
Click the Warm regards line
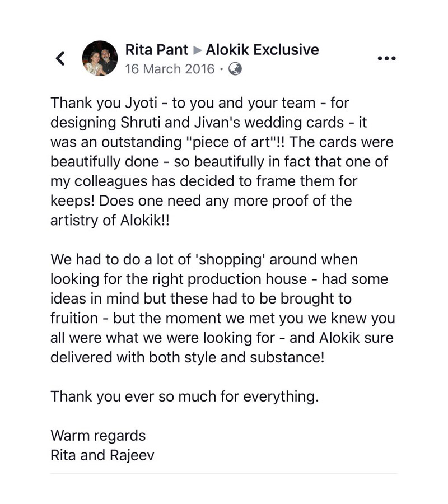98,436
